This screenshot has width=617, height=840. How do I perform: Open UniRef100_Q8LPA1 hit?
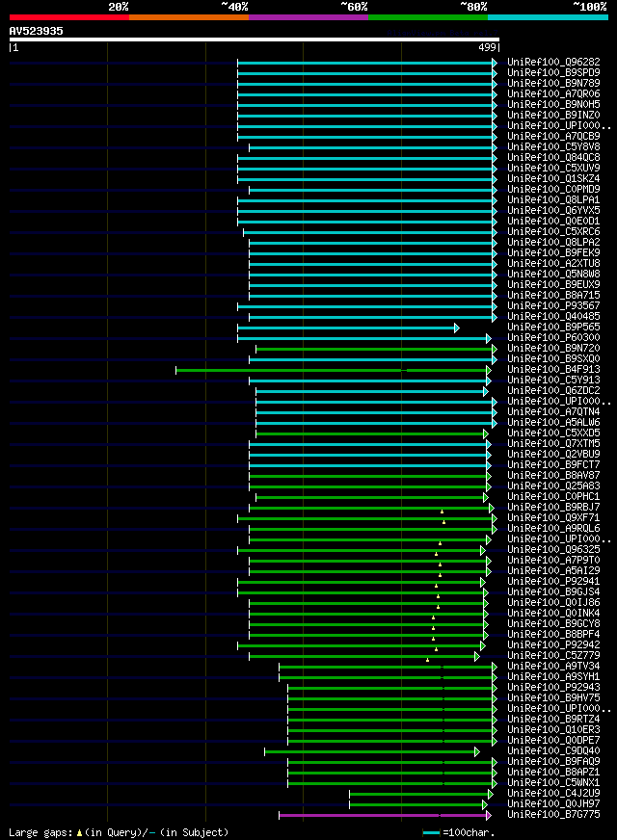tap(553, 199)
